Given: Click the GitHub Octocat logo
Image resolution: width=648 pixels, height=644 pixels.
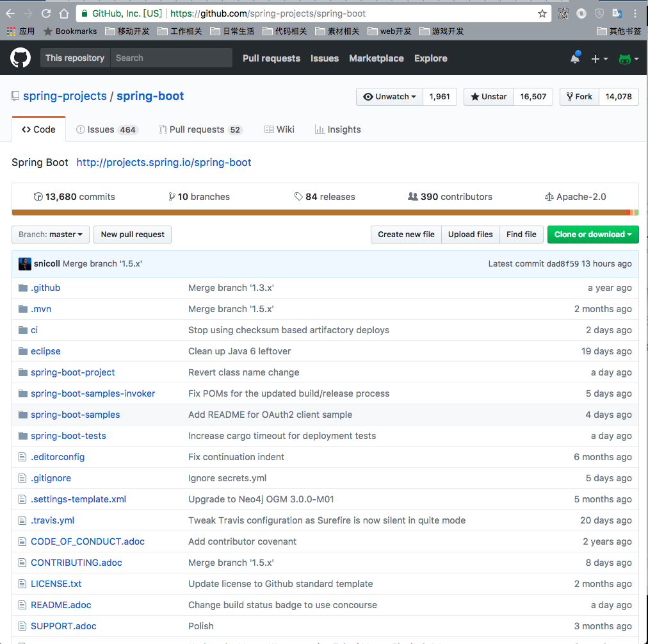Looking at the screenshot, I should coord(20,58).
